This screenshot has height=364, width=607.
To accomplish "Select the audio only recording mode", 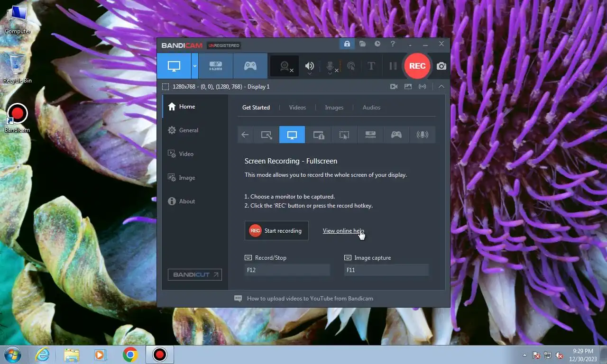I will coord(423,135).
